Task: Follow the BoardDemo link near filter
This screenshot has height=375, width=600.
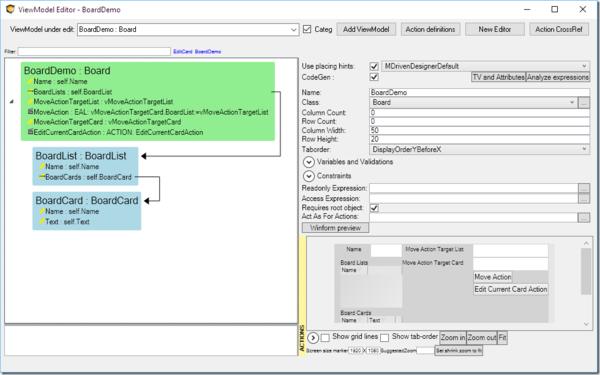Action: tap(208, 51)
